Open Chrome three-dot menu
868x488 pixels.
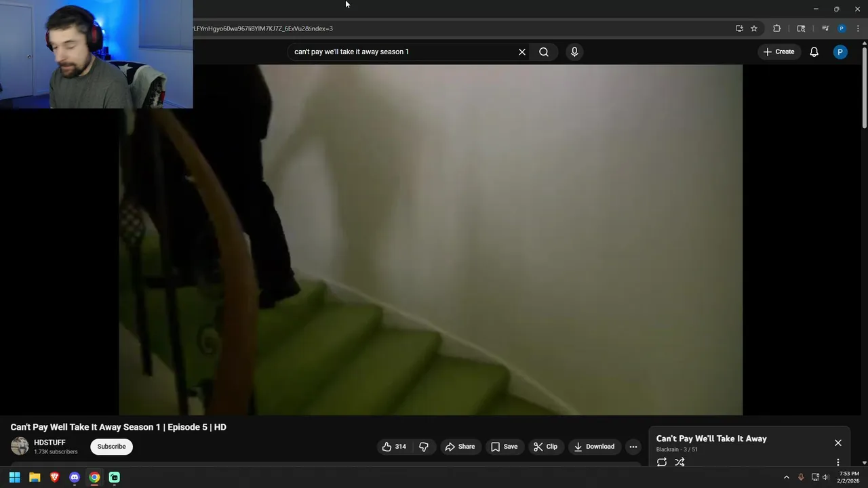(x=858, y=28)
